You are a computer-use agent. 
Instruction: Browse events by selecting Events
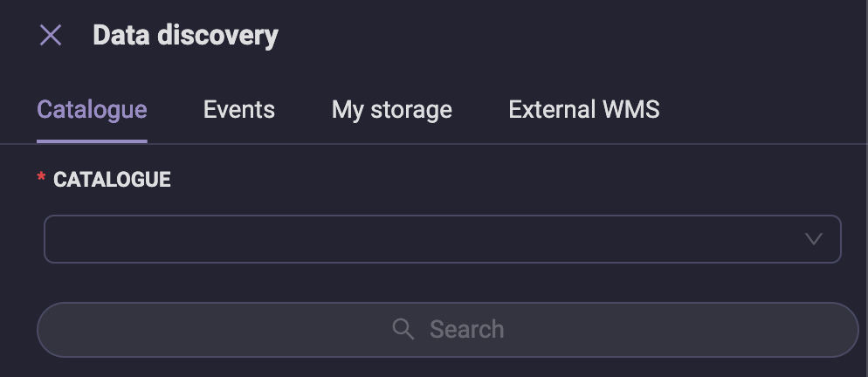pyautogui.click(x=239, y=110)
